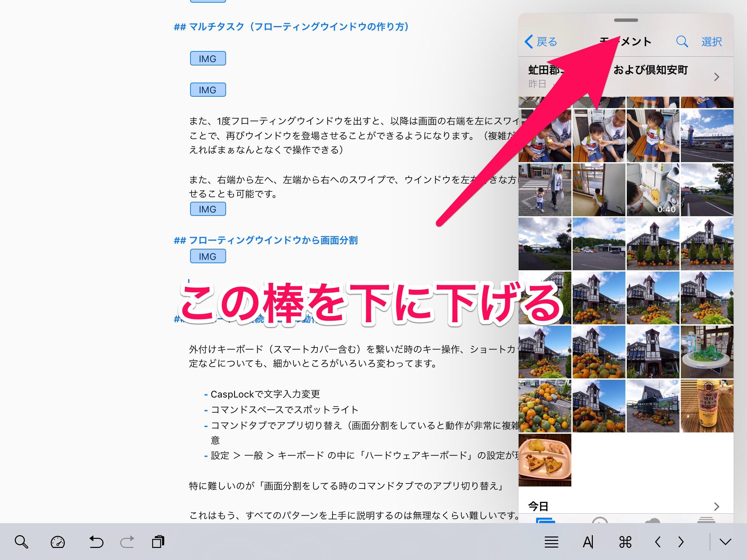Move cursor left with the left chevron

tap(658, 543)
